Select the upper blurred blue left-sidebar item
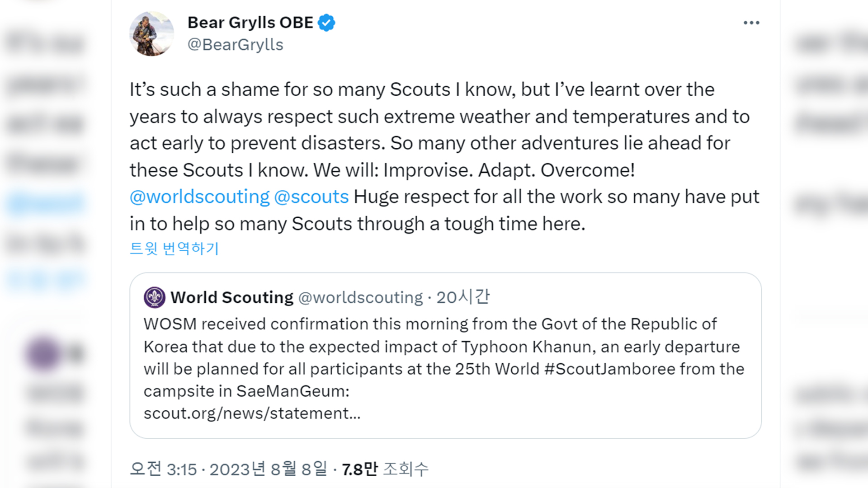Viewport: 868px width, 488px height. pyautogui.click(x=45, y=203)
